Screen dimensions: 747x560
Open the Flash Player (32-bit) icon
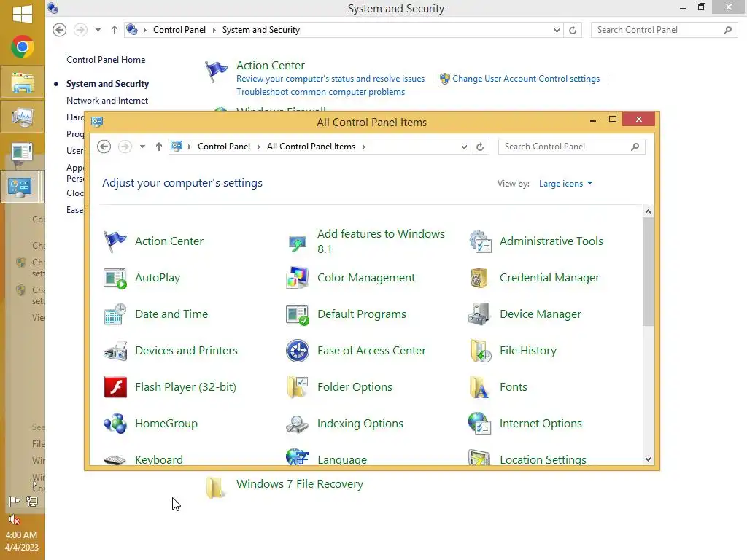pos(115,386)
